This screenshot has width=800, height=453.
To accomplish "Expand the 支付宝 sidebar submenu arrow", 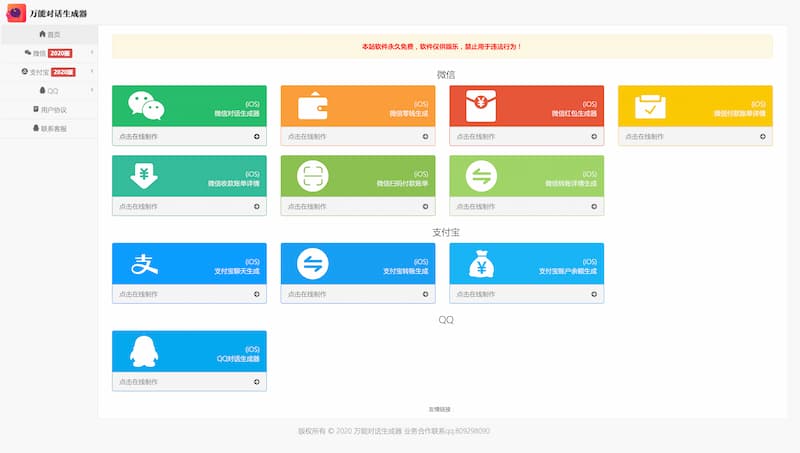I will pos(92,71).
